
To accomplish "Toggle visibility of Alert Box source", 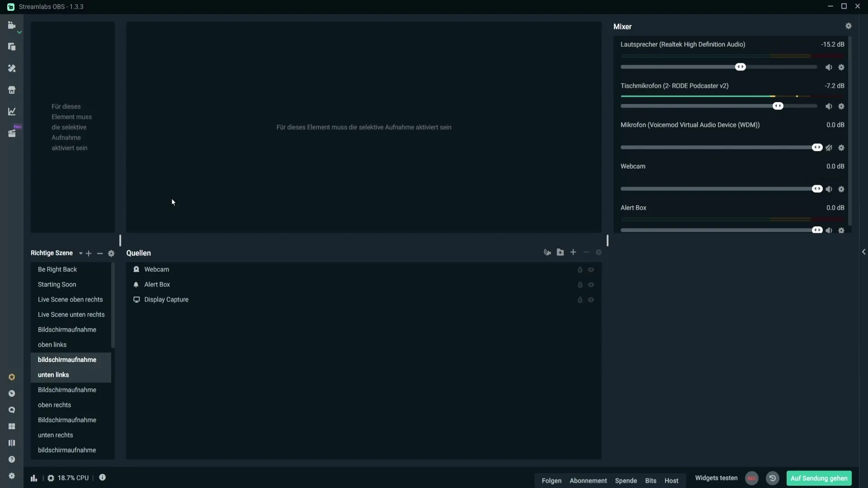I will click(591, 284).
